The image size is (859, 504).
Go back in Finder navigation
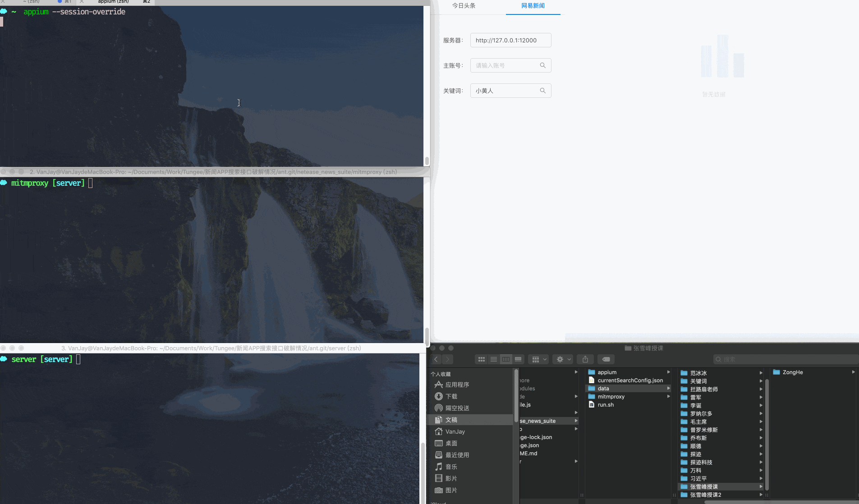[436, 359]
